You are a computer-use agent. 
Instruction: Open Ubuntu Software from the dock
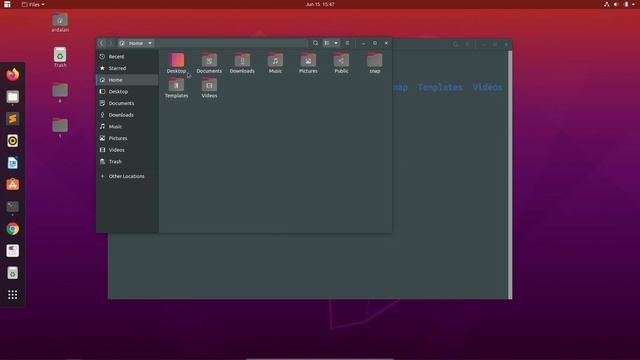13,185
